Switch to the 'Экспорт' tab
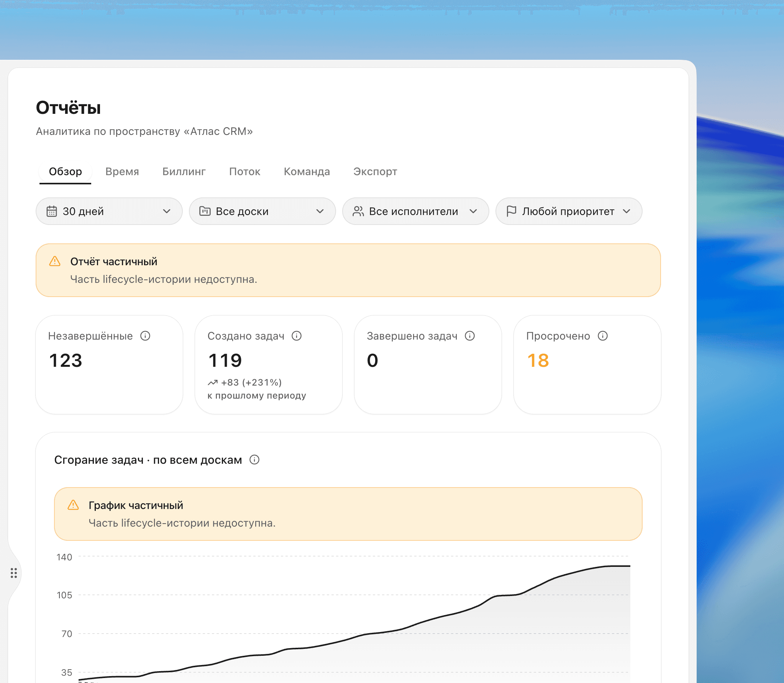 (x=375, y=172)
